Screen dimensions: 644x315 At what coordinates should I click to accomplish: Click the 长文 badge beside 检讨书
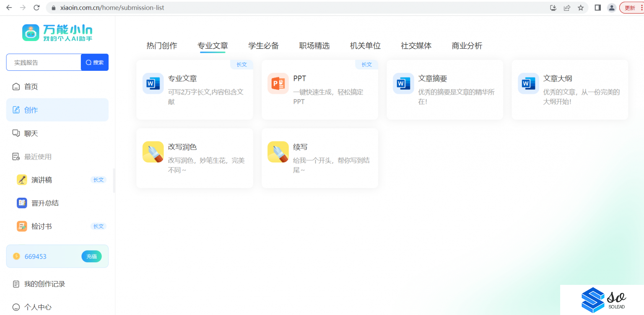click(99, 226)
